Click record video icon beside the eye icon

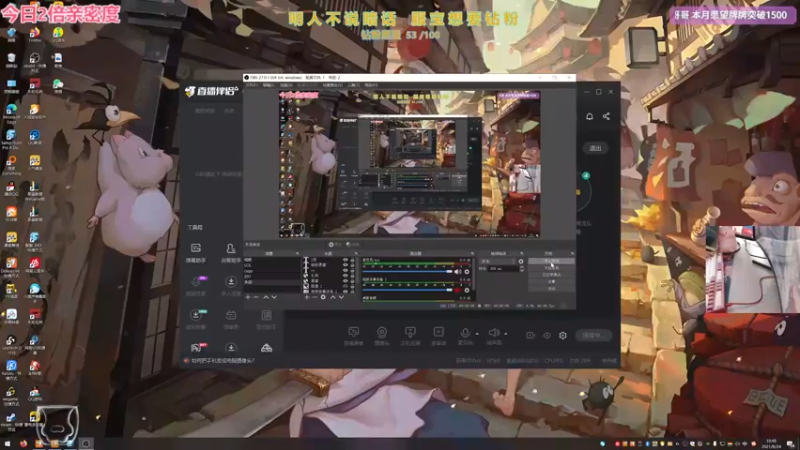click(x=531, y=335)
